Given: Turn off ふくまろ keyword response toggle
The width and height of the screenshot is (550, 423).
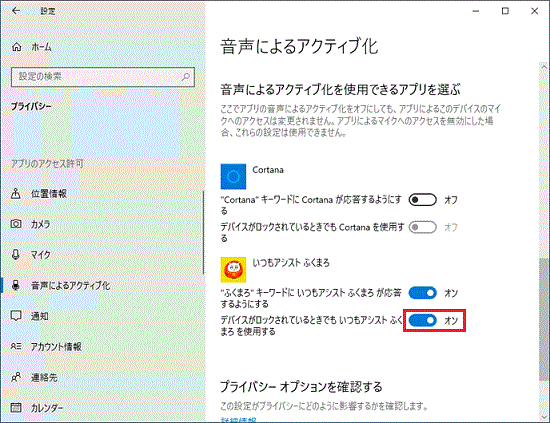Looking at the screenshot, I should coord(423,293).
